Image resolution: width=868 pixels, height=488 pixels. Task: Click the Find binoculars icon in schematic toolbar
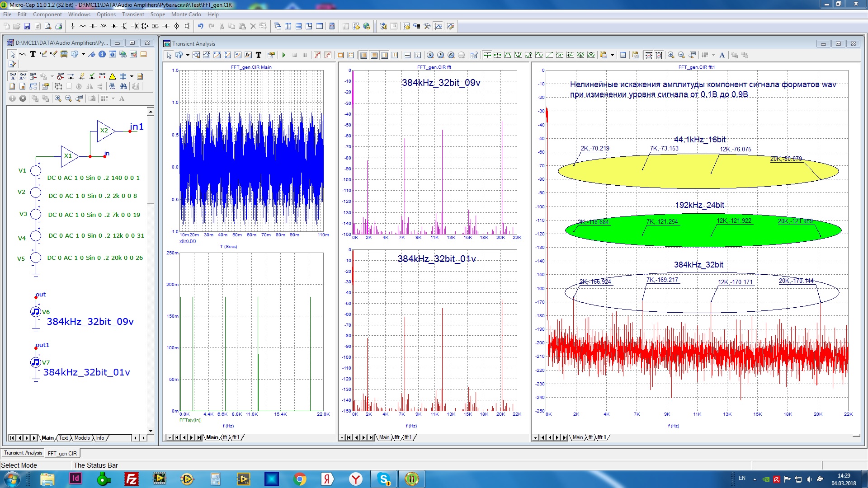point(123,86)
